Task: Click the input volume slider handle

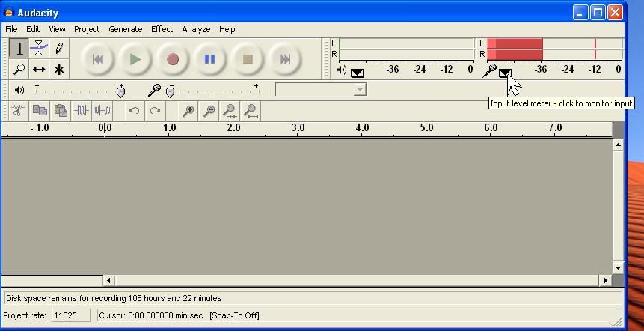Action: 170,91
